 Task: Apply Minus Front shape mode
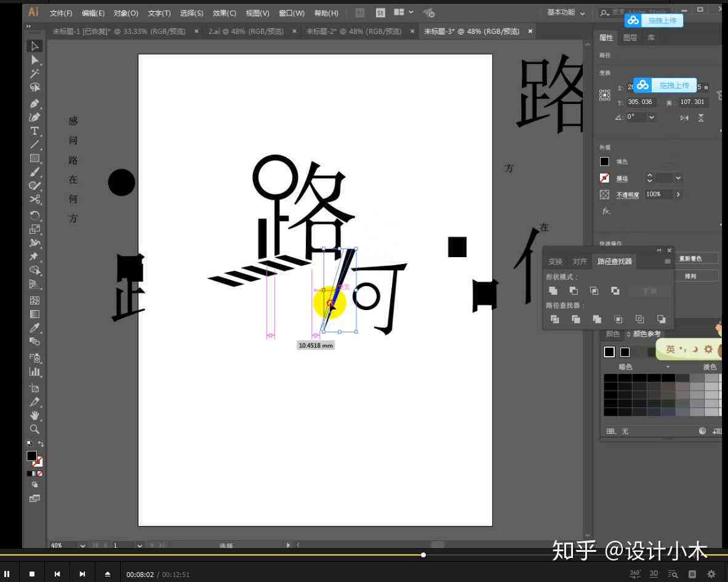click(x=574, y=290)
